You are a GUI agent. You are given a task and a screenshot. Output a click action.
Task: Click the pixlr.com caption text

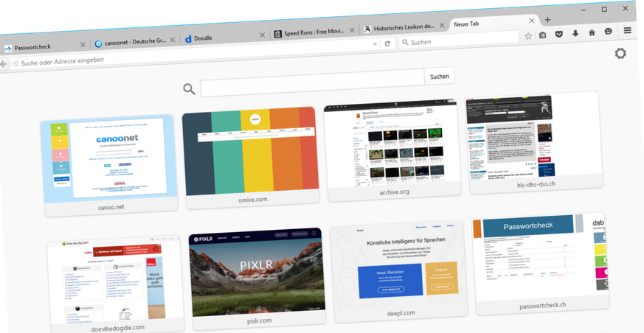(x=259, y=320)
